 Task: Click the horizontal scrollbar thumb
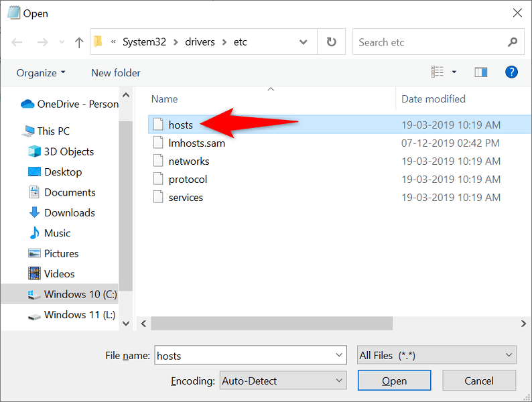272,324
